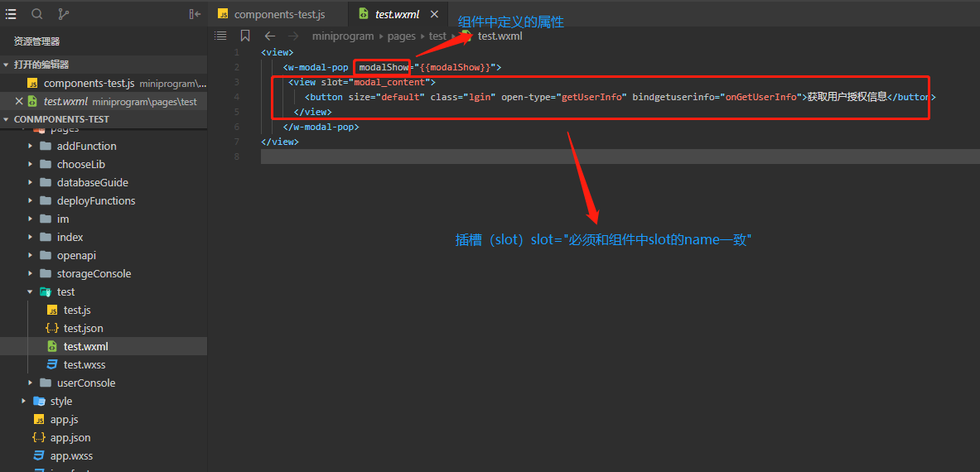Screen dimensions: 980x472
Task: Expand the deployFunctions folder arrow
Action: (30, 201)
